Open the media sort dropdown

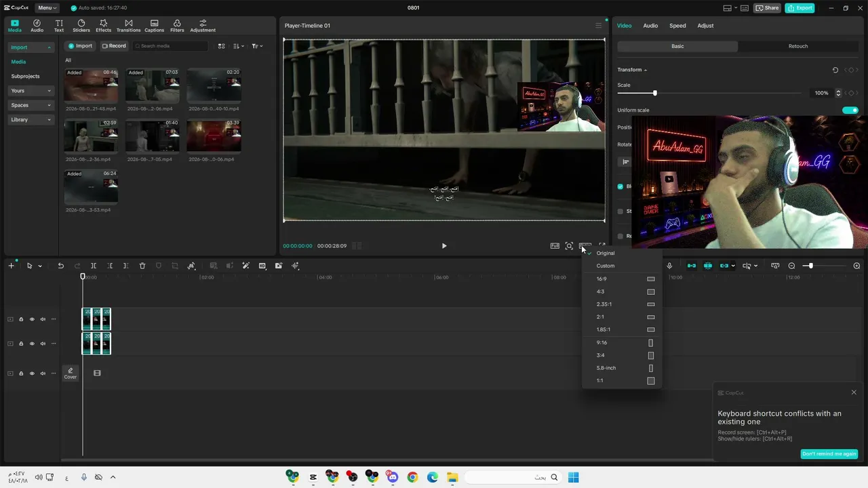point(239,46)
